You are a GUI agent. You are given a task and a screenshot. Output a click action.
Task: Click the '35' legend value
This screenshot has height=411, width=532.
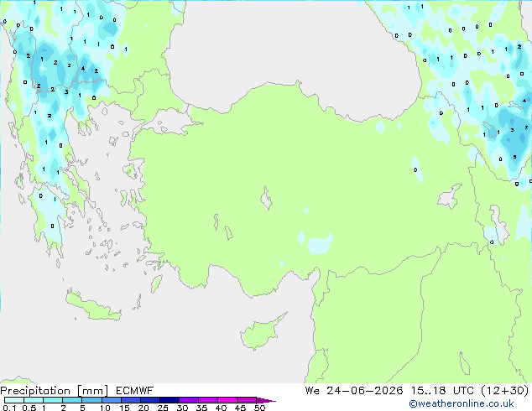(201, 408)
